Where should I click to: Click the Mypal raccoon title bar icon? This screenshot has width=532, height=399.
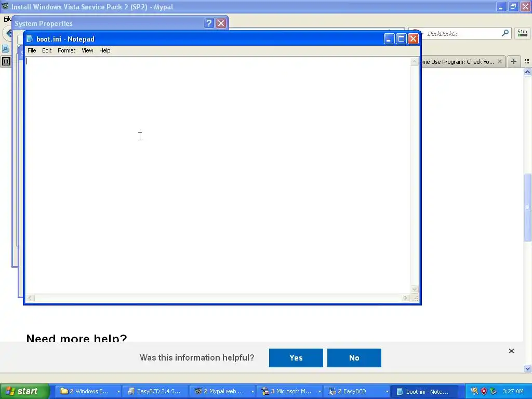click(5, 6)
